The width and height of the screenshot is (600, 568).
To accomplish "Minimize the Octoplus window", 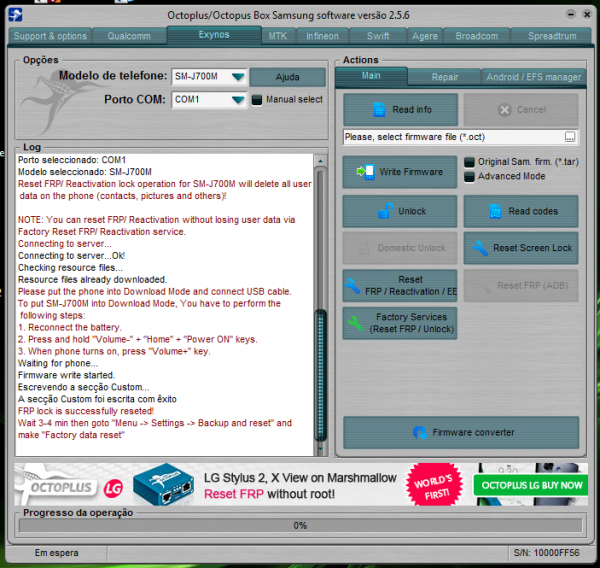I will (x=571, y=15).
